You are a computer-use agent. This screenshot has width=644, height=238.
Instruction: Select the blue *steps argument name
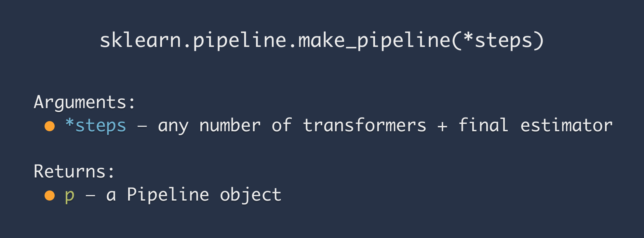[x=96, y=126]
